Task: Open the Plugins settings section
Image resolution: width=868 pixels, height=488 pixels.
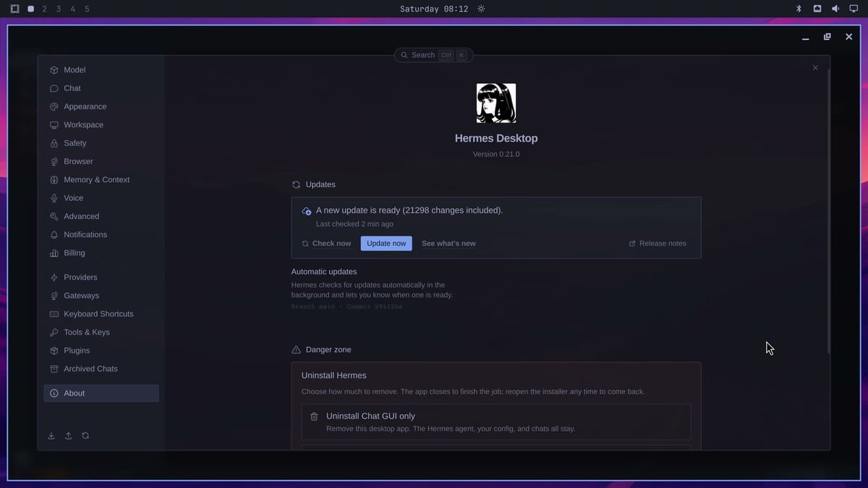Action: [x=101, y=351]
